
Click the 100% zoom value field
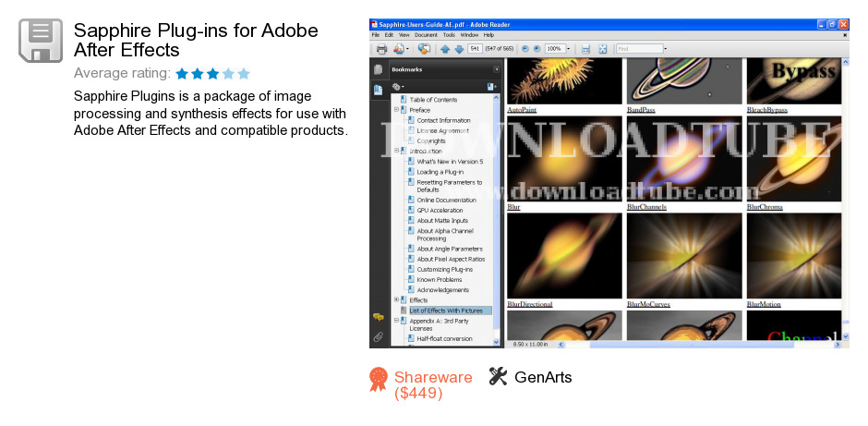[x=555, y=49]
